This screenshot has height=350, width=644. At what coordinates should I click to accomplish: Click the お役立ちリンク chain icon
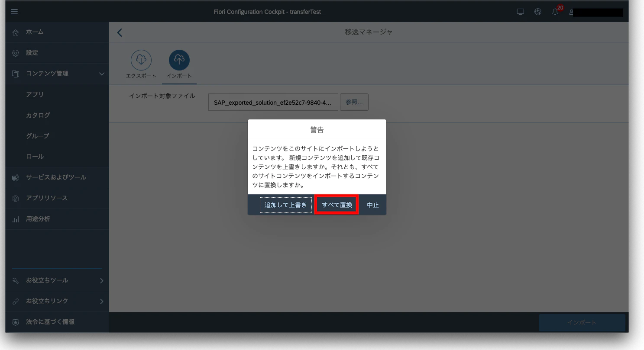coord(16,301)
